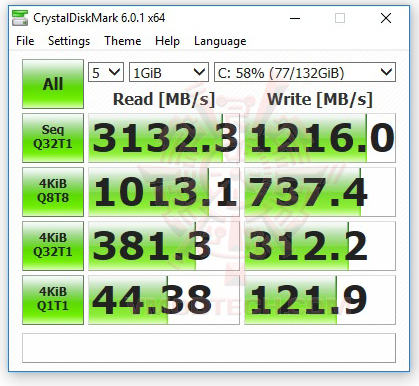Select the 4KiB Q8T8 write result 737.4
This screenshot has height=386, width=419.
pos(320,192)
